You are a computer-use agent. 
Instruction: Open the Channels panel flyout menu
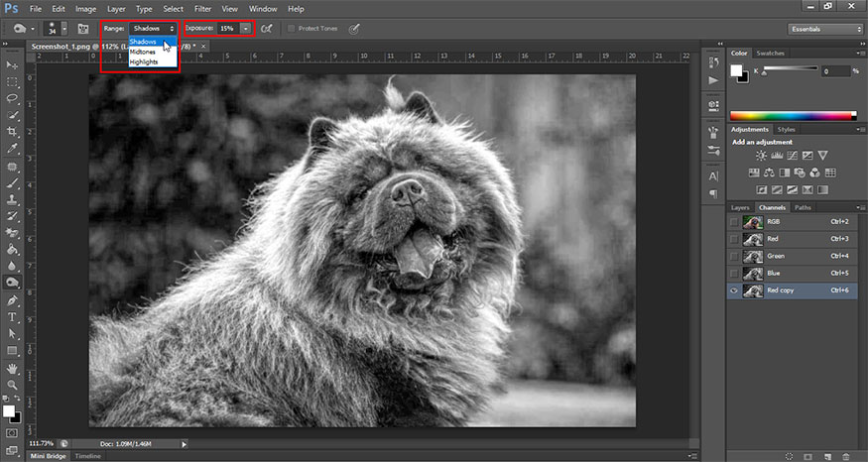pyautogui.click(x=860, y=207)
